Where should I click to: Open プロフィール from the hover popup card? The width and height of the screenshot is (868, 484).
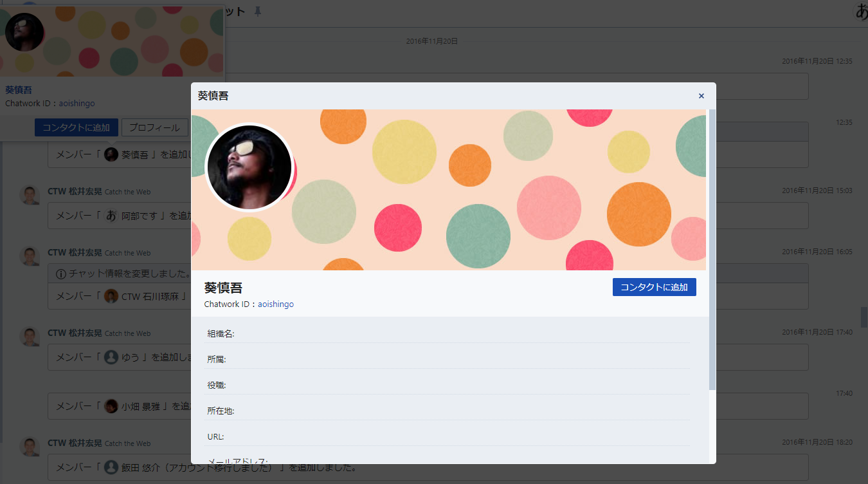[154, 127]
